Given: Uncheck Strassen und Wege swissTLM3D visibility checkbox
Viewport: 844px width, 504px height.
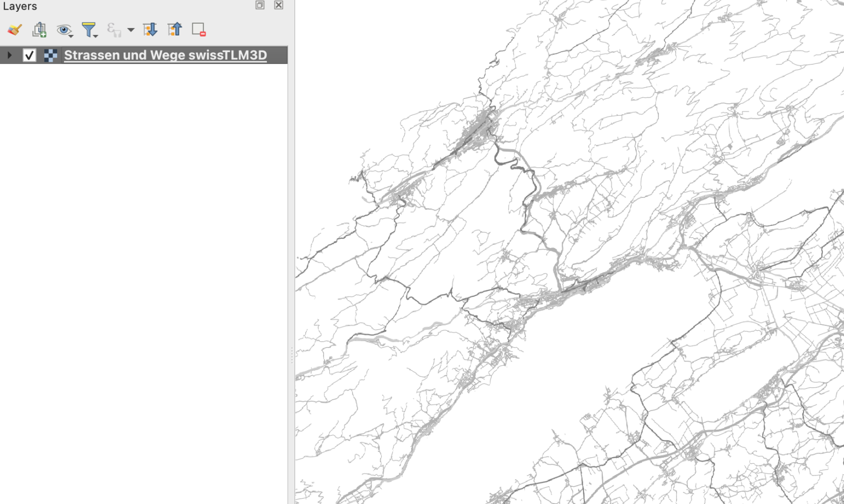Looking at the screenshot, I should coord(30,55).
